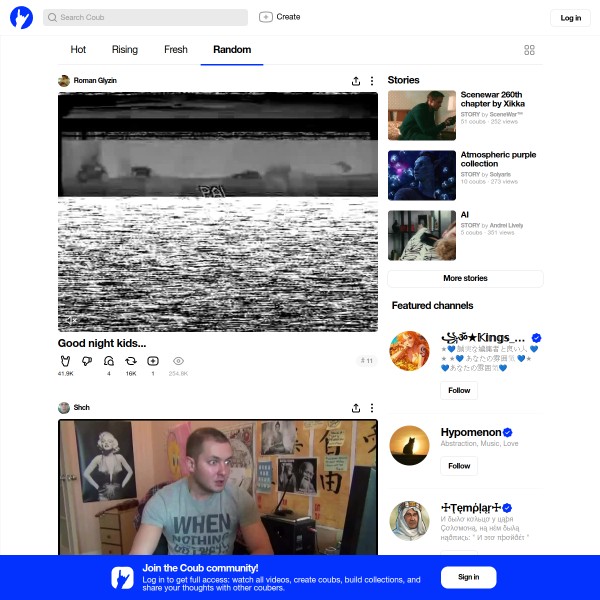
Task: Click the remix icon with count 1
Action: click(153, 361)
